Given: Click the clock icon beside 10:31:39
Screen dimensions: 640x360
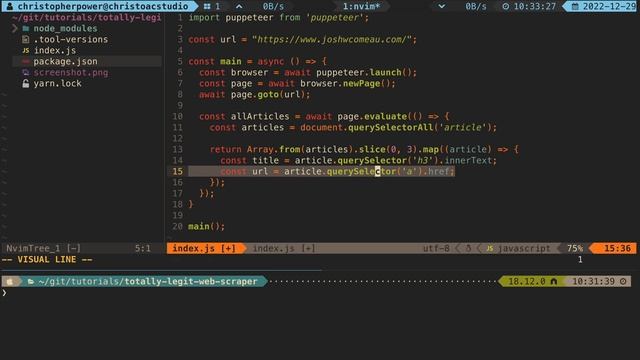Looking at the screenshot, I should tap(623, 282).
